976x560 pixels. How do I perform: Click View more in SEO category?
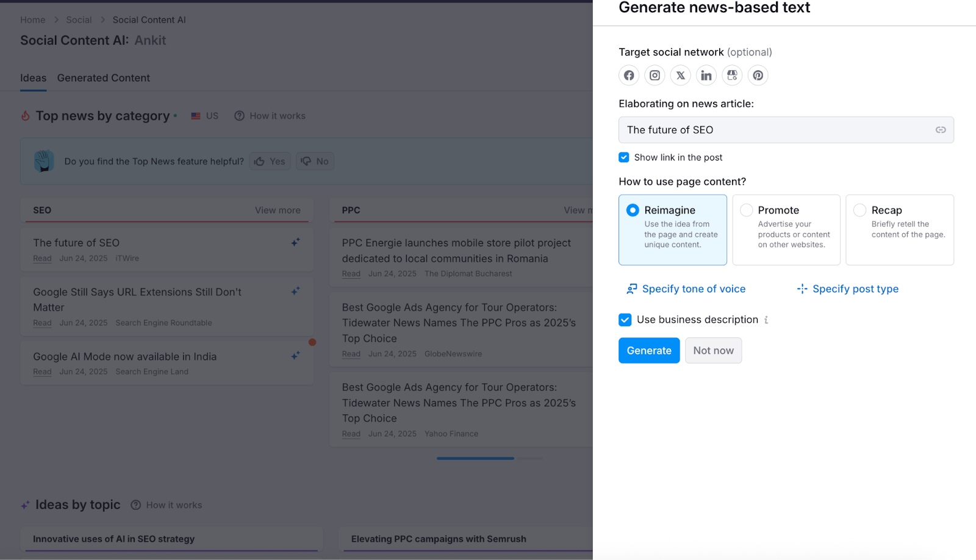click(x=278, y=210)
